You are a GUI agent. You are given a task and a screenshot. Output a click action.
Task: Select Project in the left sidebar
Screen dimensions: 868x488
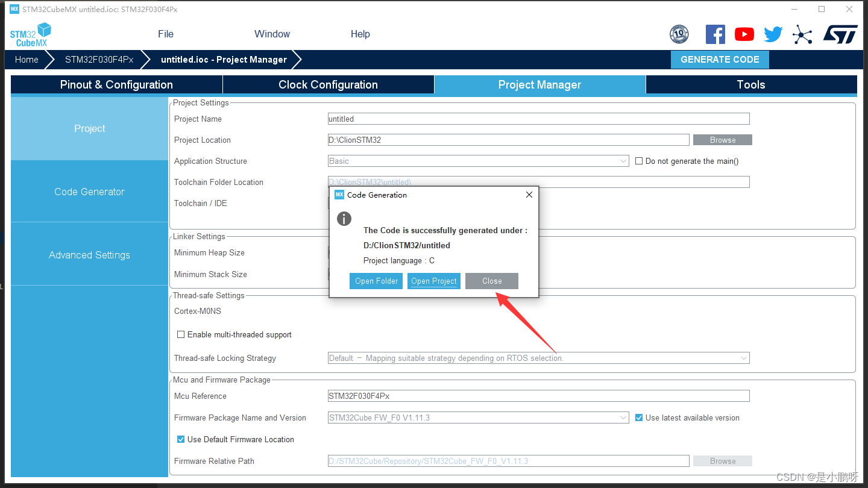[x=89, y=128]
